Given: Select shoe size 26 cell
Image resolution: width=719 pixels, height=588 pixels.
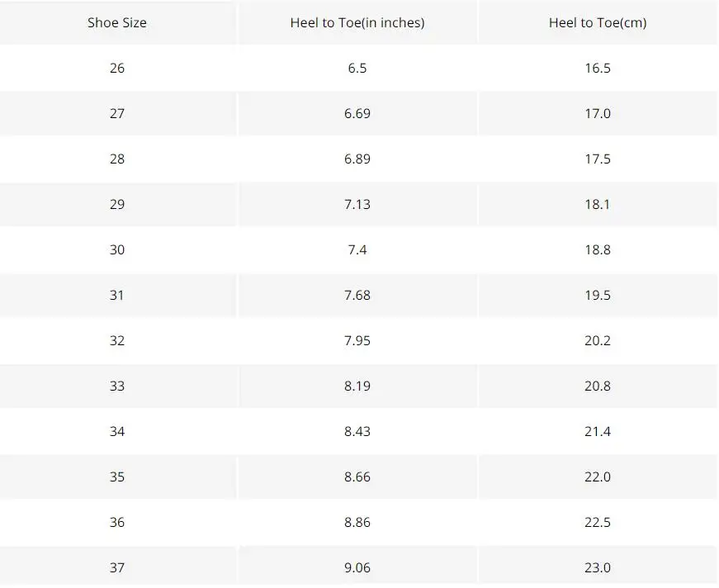Looking at the screenshot, I should [117, 68].
